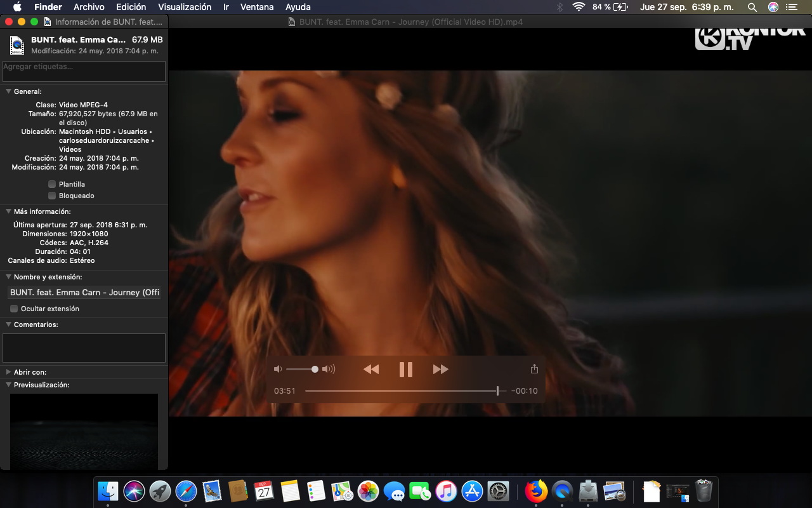Open Launchpad from the Dock
The width and height of the screenshot is (812, 508).
point(160,491)
